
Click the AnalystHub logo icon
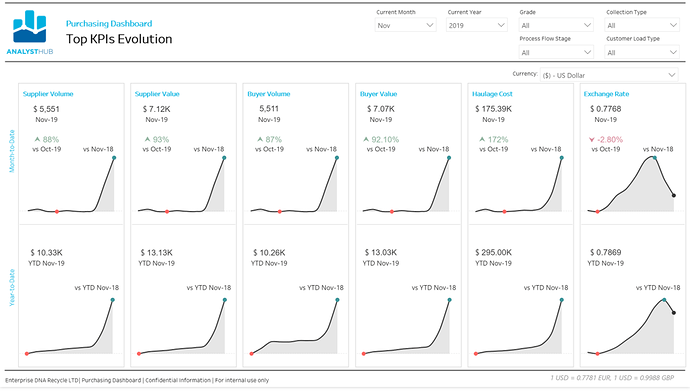29,27
